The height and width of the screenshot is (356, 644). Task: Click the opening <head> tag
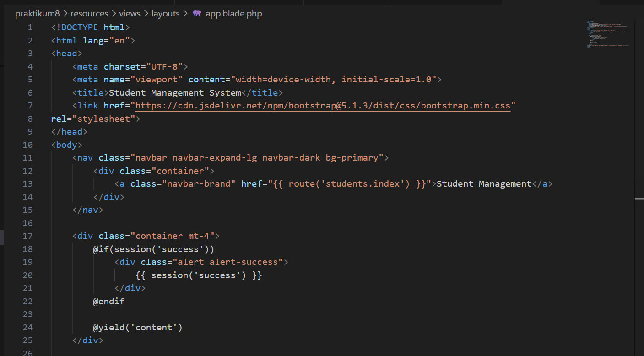tap(67, 54)
